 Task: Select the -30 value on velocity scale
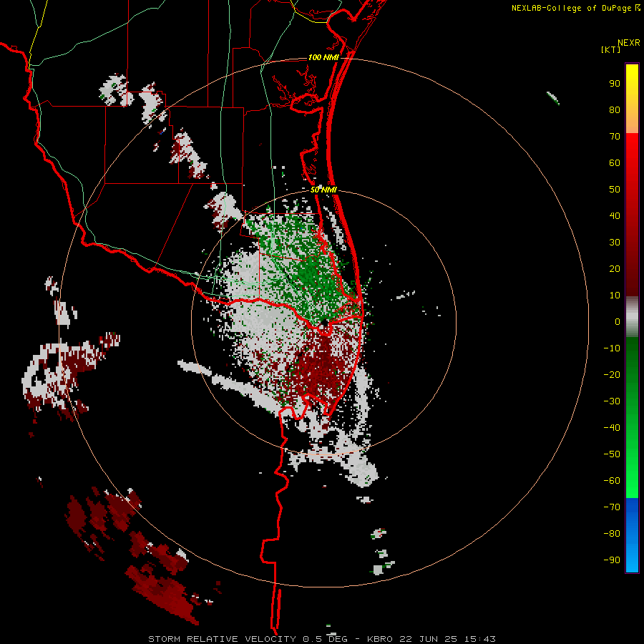pyautogui.click(x=612, y=401)
